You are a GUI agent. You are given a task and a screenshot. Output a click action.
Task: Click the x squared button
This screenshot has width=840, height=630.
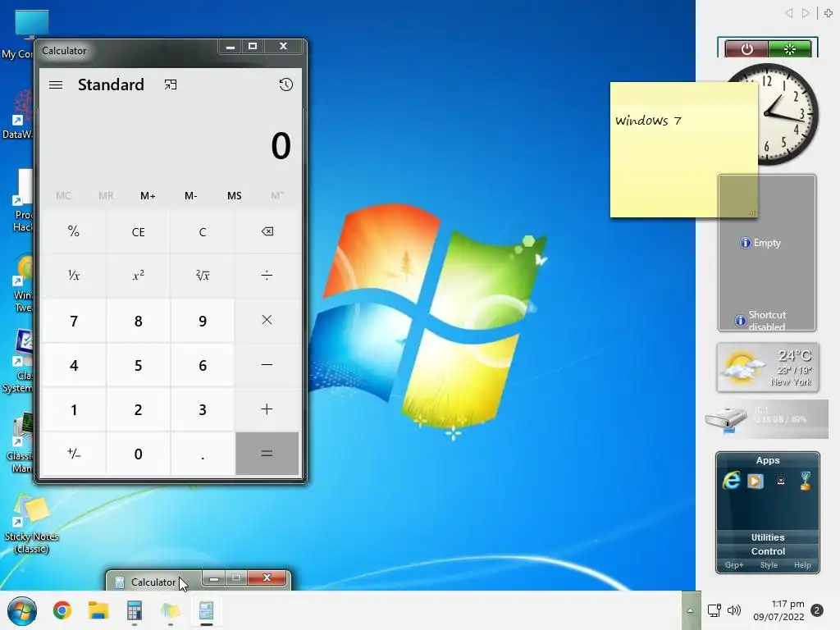point(138,276)
